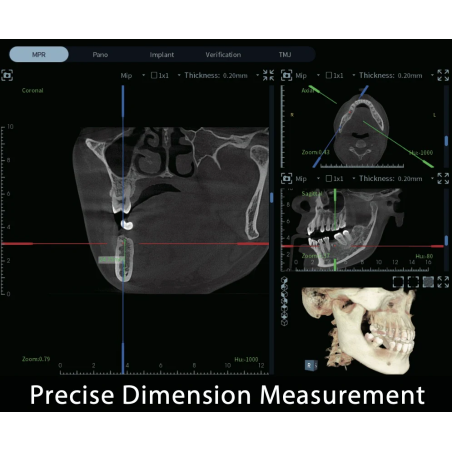Image resolution: width=452 pixels, height=452 pixels.
Task: Open the Implant tab
Action: 162,54
